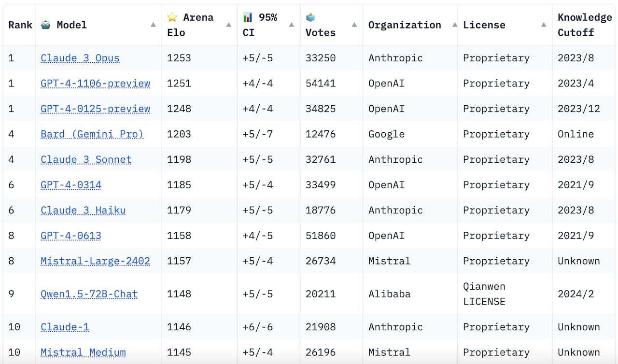618x364 pixels.
Task: Click the Knowledge Cutoff column header
Action: point(584,25)
